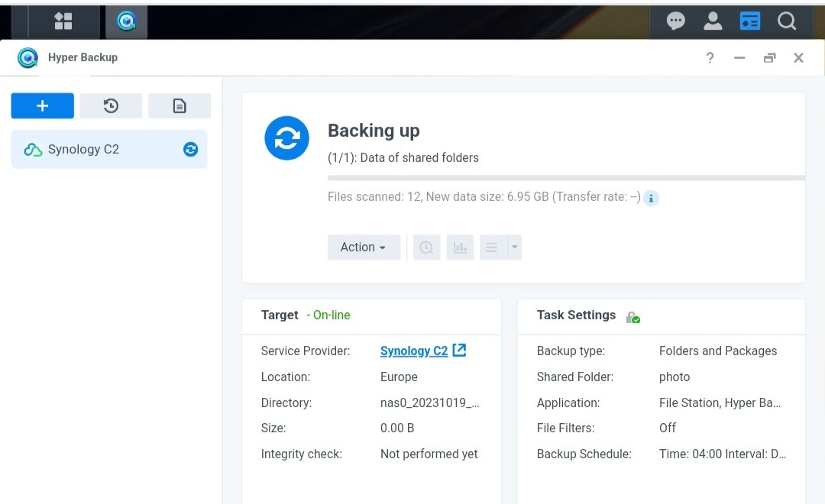Select the Synology C2 task in the list
This screenshot has width=825, height=504.
pyautogui.click(x=109, y=150)
